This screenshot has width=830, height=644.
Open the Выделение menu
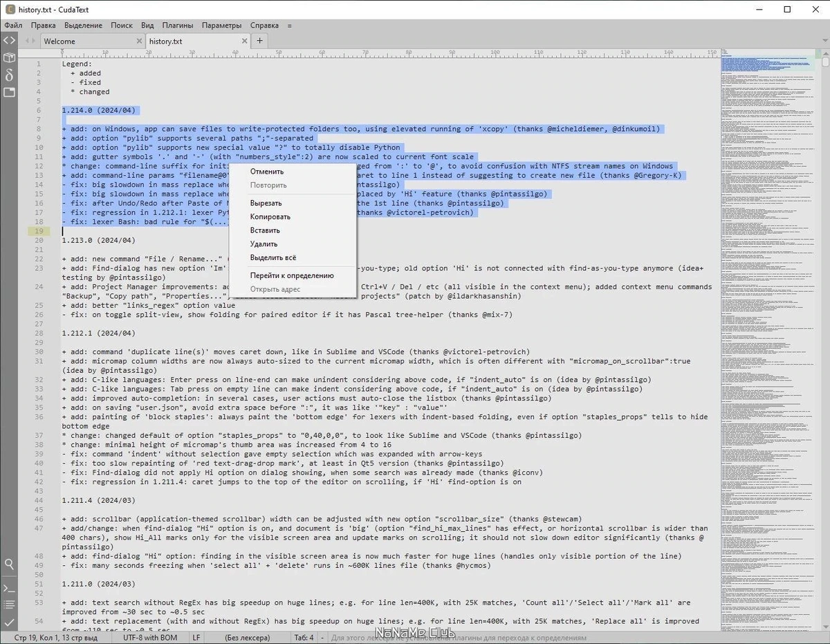tap(84, 25)
